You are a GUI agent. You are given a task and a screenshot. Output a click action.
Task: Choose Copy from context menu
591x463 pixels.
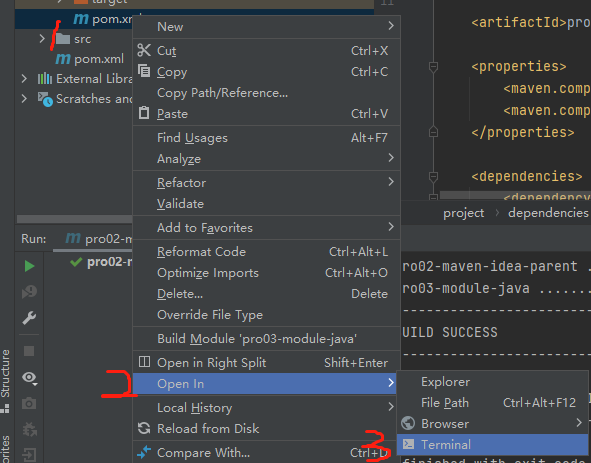click(x=266, y=72)
